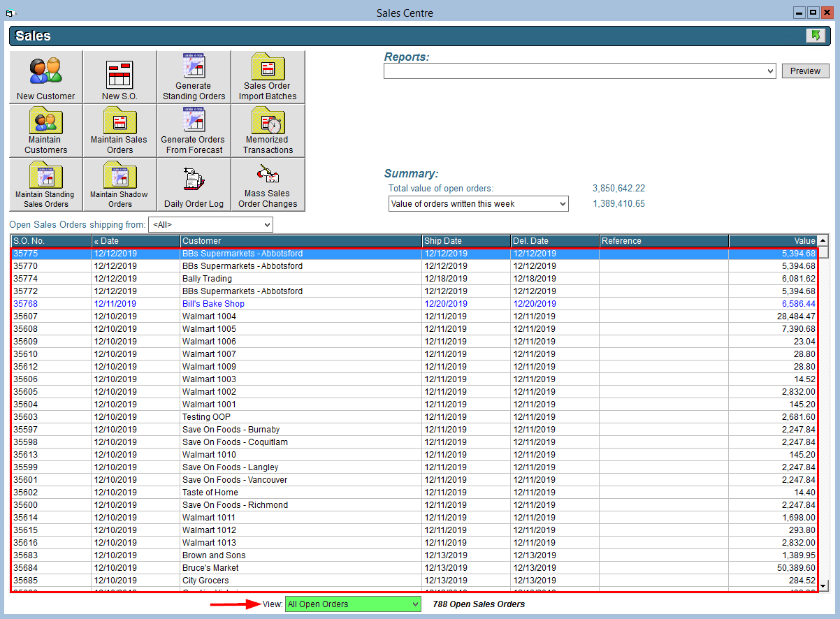Click total open orders value 3,850,642.22

click(618, 189)
